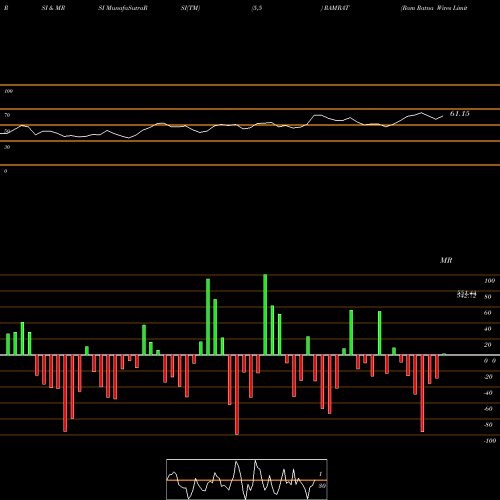Click the 20 axis label on MR histogram
The width and height of the screenshot is (500, 500).
click(488, 345)
